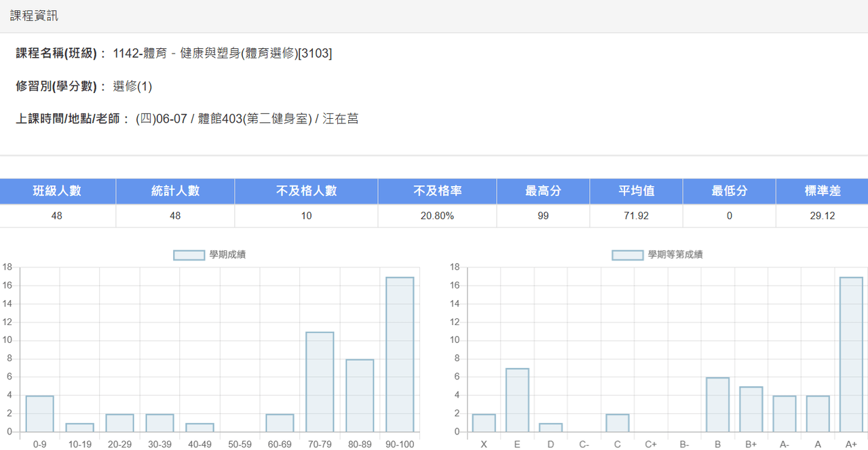Image resolution: width=868 pixels, height=450 pixels.
Task: Click the 標準差 column header
Action: pyautogui.click(x=823, y=191)
